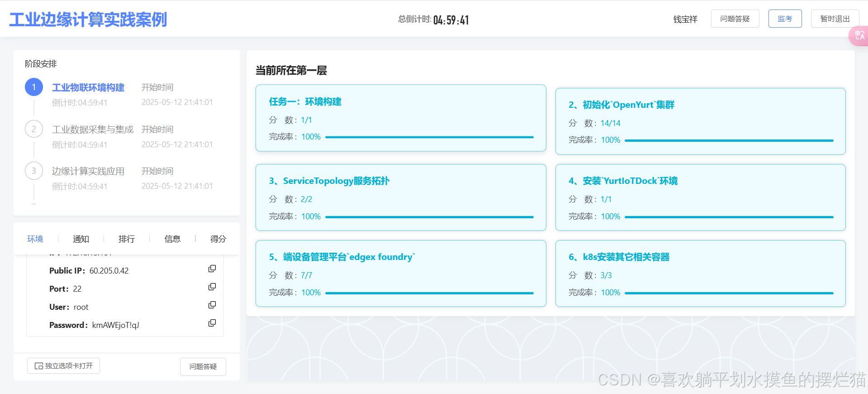Open 独立选项卡打开 button

click(x=63, y=365)
